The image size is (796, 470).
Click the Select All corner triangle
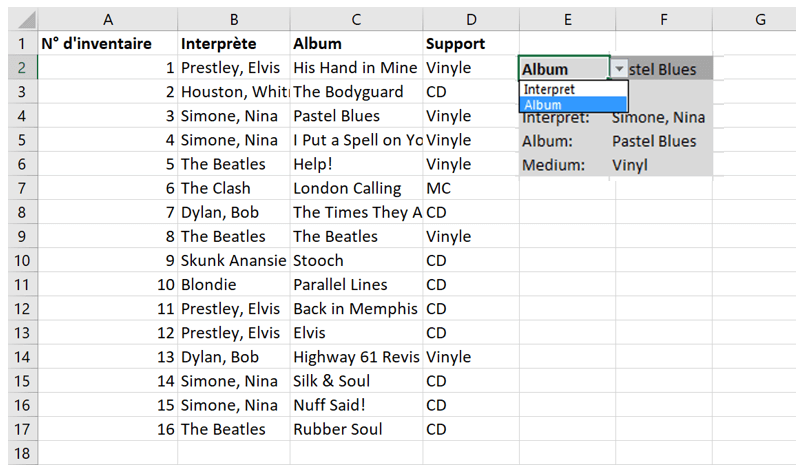coord(23,19)
